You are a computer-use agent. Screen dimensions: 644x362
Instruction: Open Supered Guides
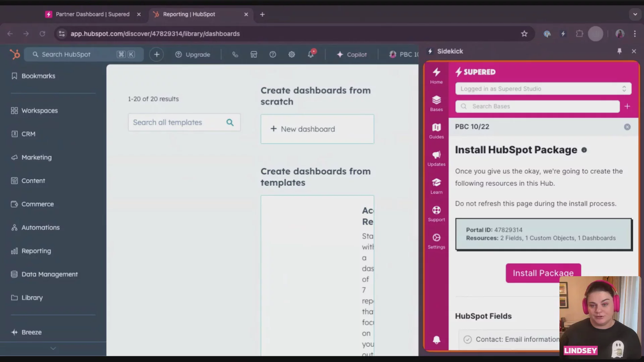coord(436,131)
